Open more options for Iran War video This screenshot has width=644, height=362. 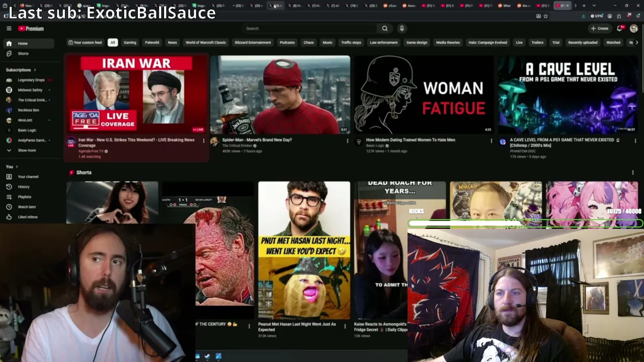pyautogui.click(x=203, y=141)
